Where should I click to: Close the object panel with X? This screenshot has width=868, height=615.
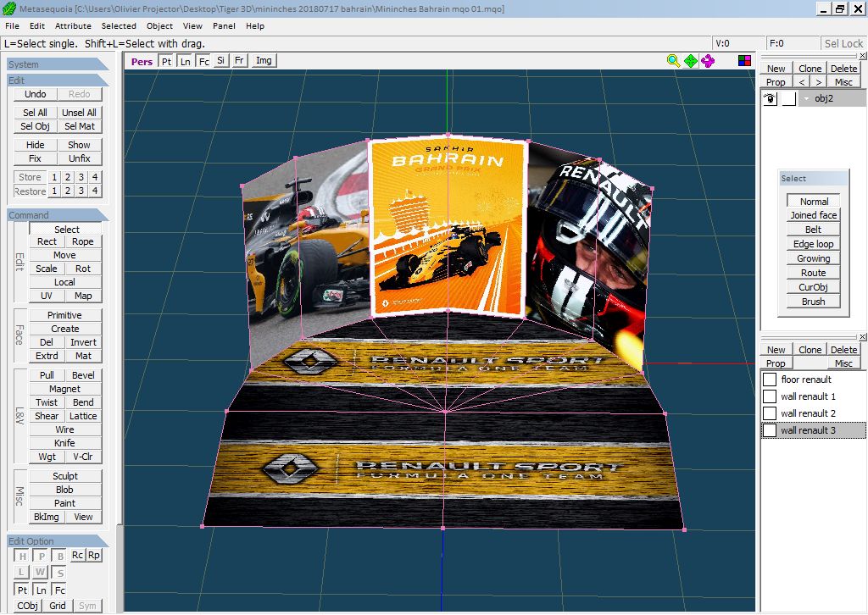(x=862, y=56)
